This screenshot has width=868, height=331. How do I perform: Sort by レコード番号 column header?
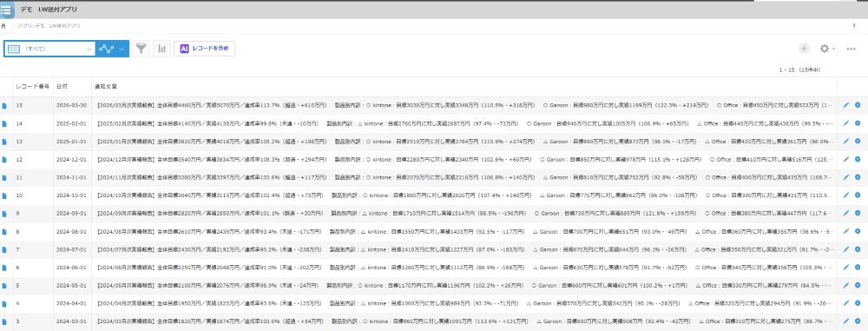33,87
